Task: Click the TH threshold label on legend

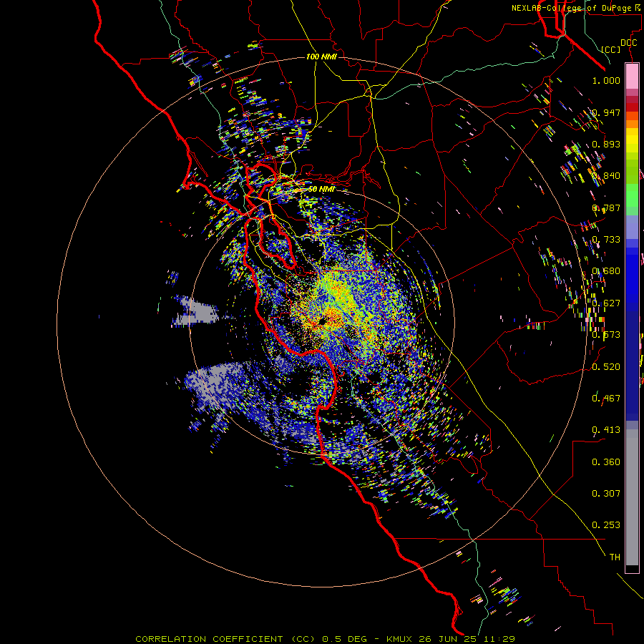Action: [615, 557]
